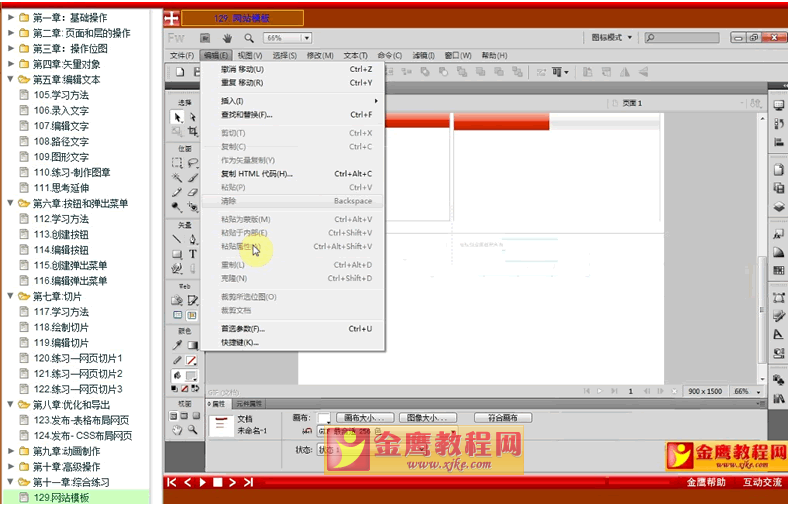
Task: Click the Stop button in the player bar
Action: point(218,482)
